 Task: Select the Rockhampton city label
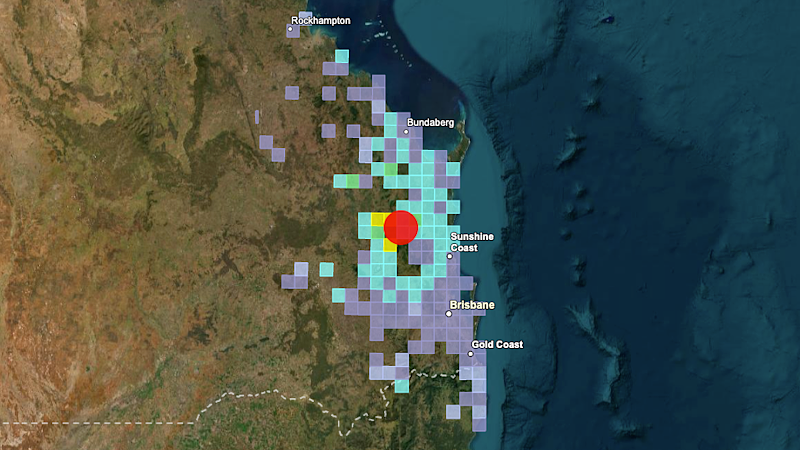coord(320,20)
